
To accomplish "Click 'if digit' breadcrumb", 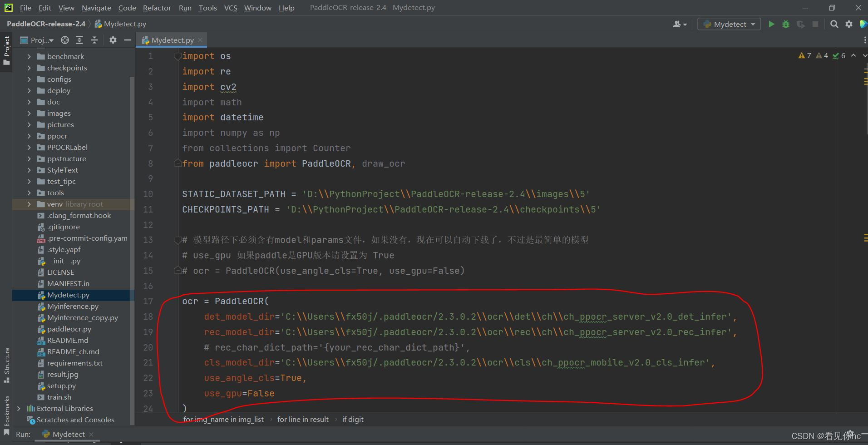I will 353,419.
